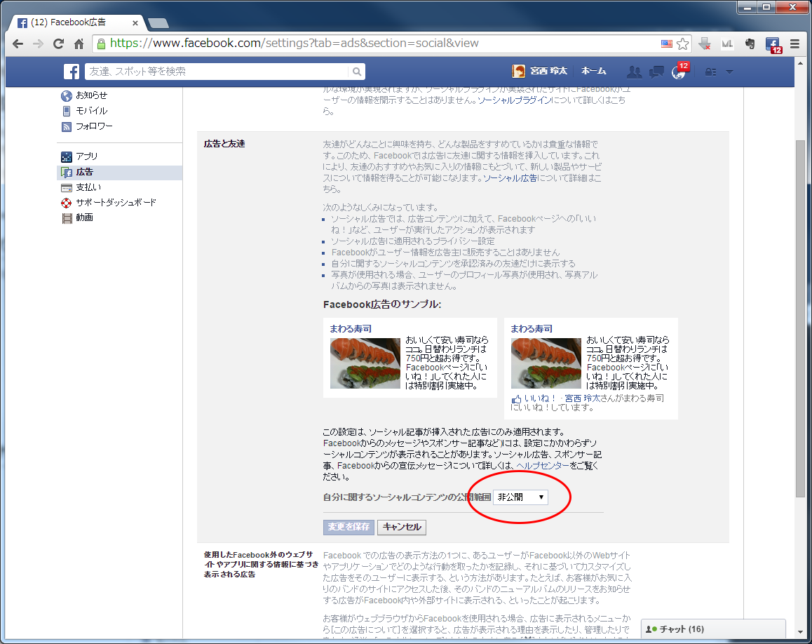This screenshot has height=644, width=812.
Task: Open friend requests icon in header
Action: click(x=633, y=72)
